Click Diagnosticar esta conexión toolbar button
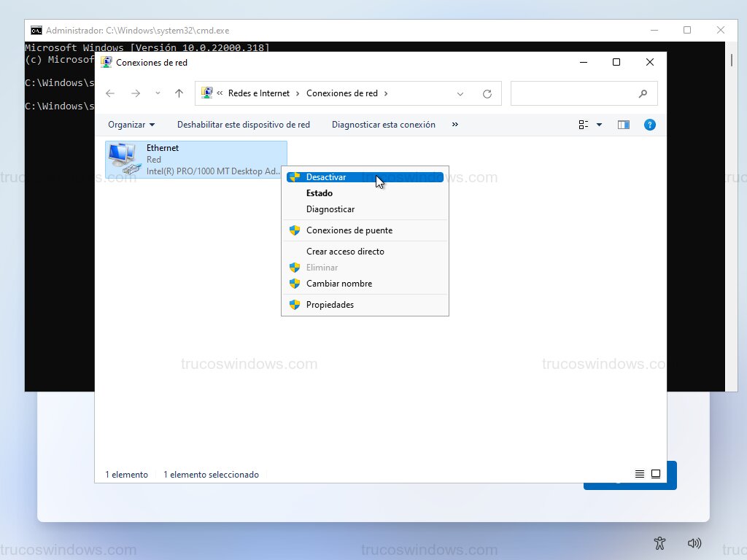Screen dimensions: 747x560 coord(383,125)
